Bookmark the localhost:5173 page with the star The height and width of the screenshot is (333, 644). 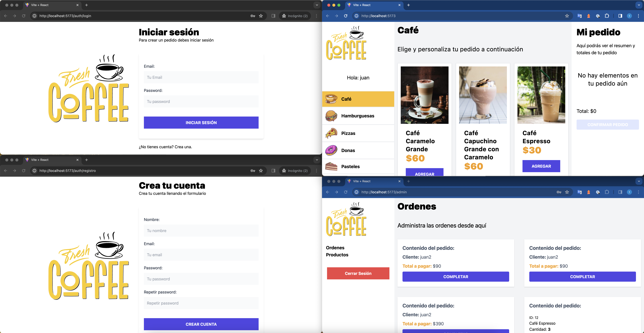point(567,16)
